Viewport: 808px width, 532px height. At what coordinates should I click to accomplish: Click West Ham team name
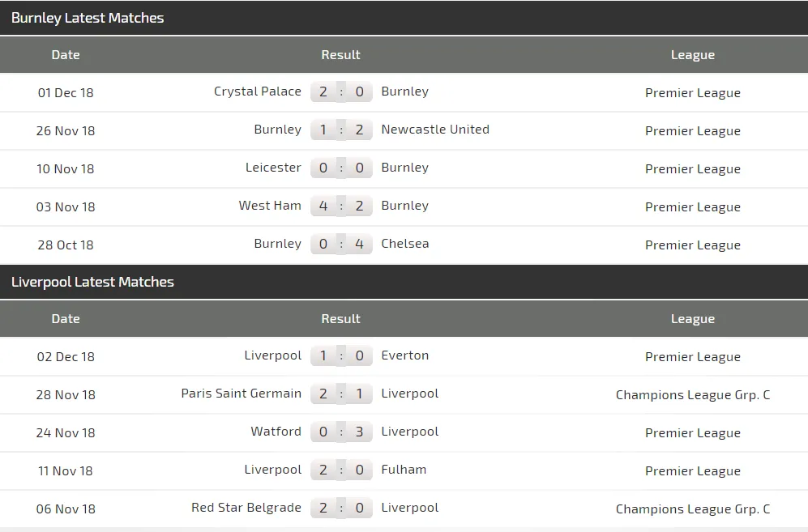269,206
